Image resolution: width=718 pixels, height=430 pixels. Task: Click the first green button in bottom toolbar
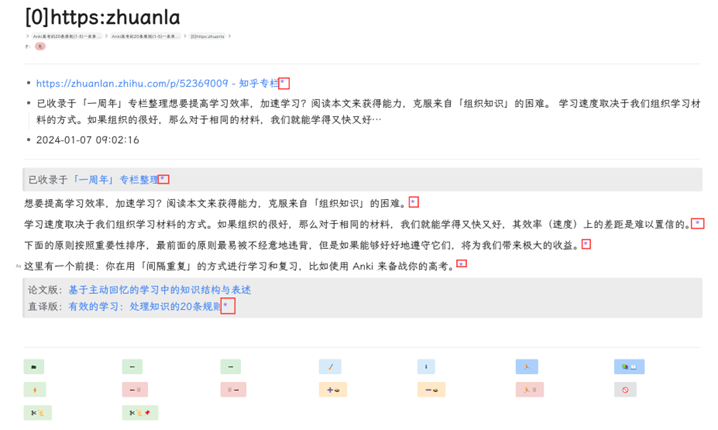pos(37,367)
